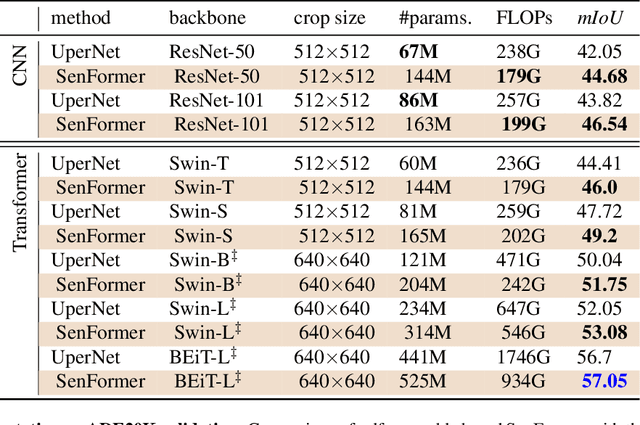The height and width of the screenshot is (425, 640).
Task: Select the bold 199G FLOPs value
Action: (523, 125)
